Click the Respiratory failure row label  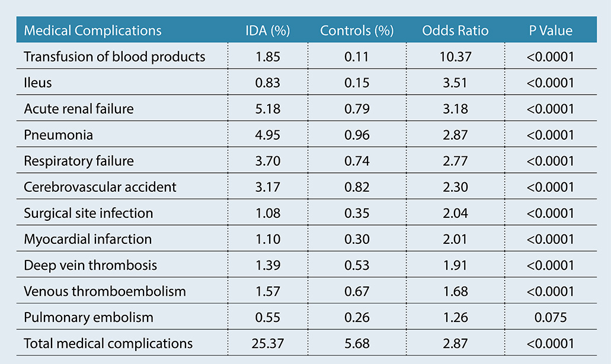(79, 161)
